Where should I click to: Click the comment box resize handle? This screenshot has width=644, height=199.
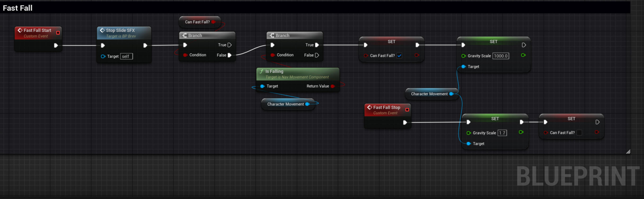628,152
